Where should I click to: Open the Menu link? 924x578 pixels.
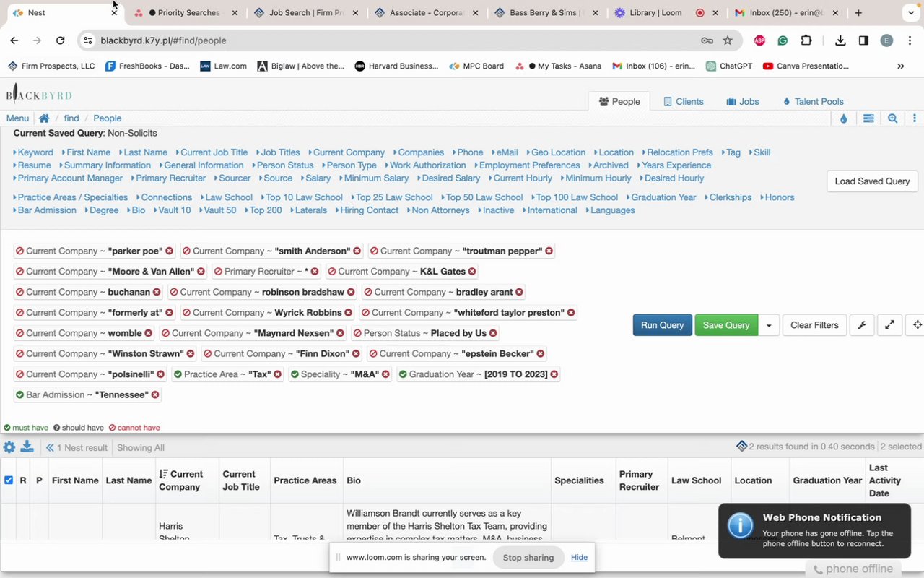(17, 118)
